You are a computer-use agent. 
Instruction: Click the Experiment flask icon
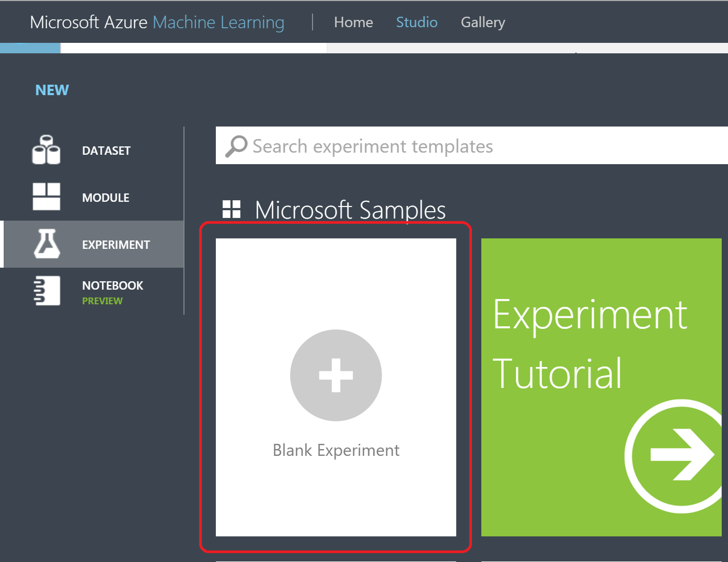(x=47, y=244)
